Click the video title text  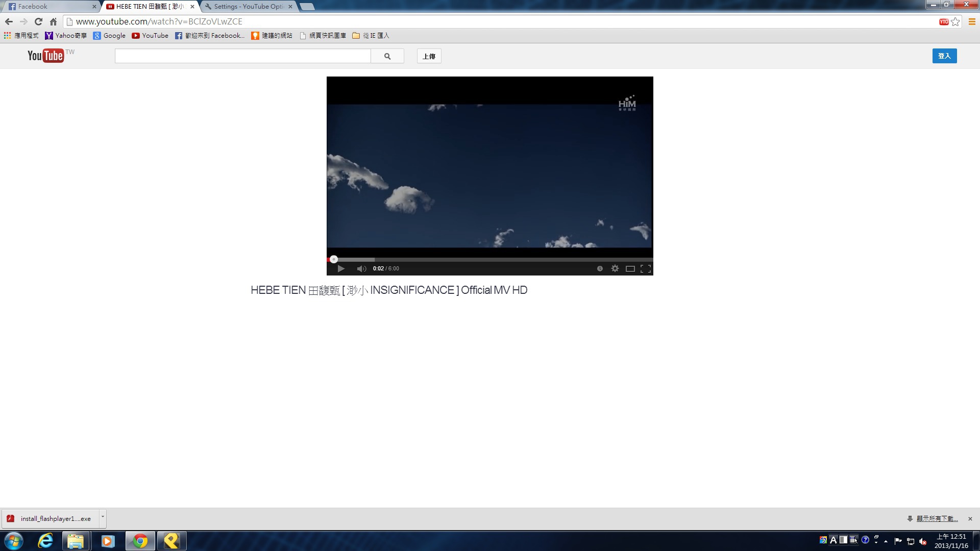(389, 290)
